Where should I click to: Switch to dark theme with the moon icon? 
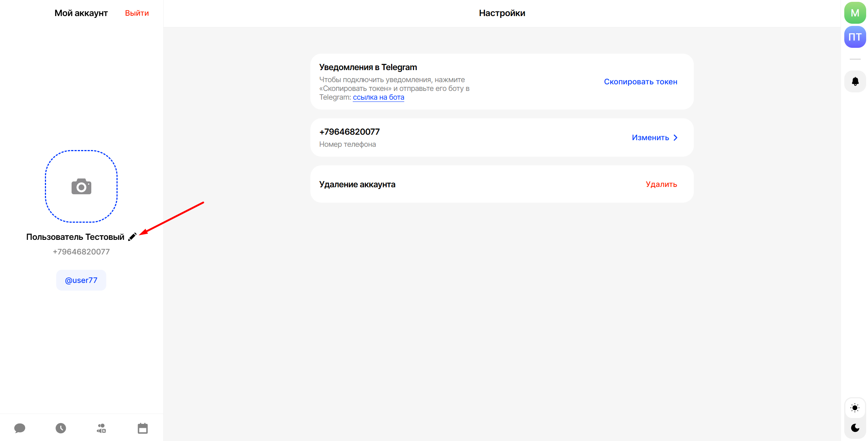855,428
